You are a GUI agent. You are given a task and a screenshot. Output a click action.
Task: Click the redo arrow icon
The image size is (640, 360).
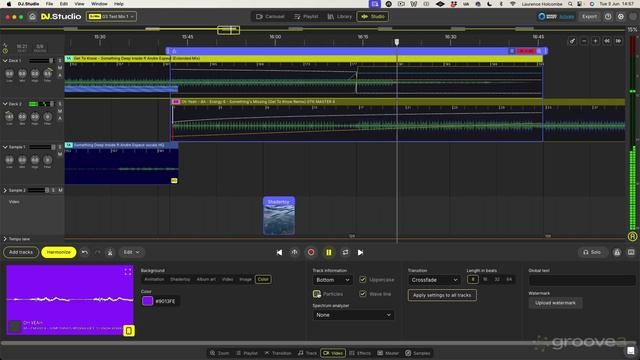pos(98,252)
